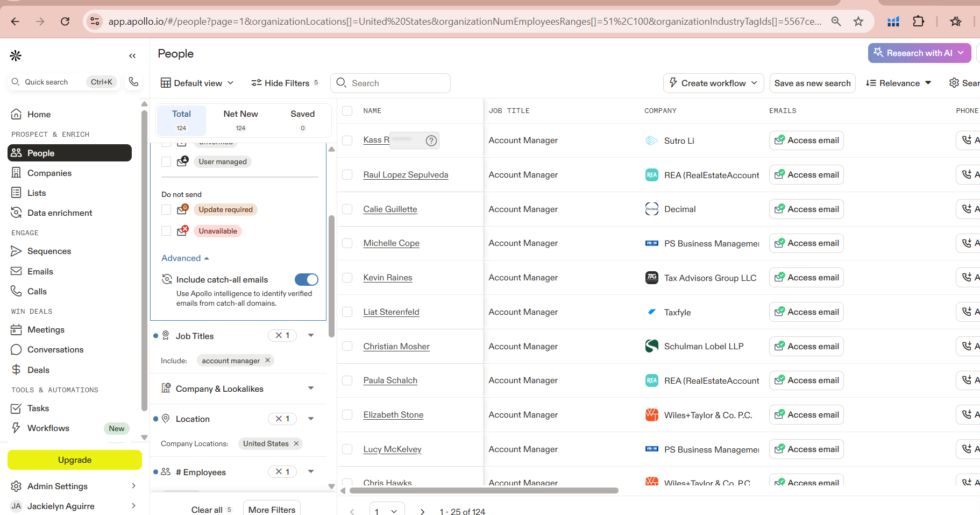Screen dimensions: 980x515
Task: Click the horizontal scrollbar under the table
Action: 484,491
